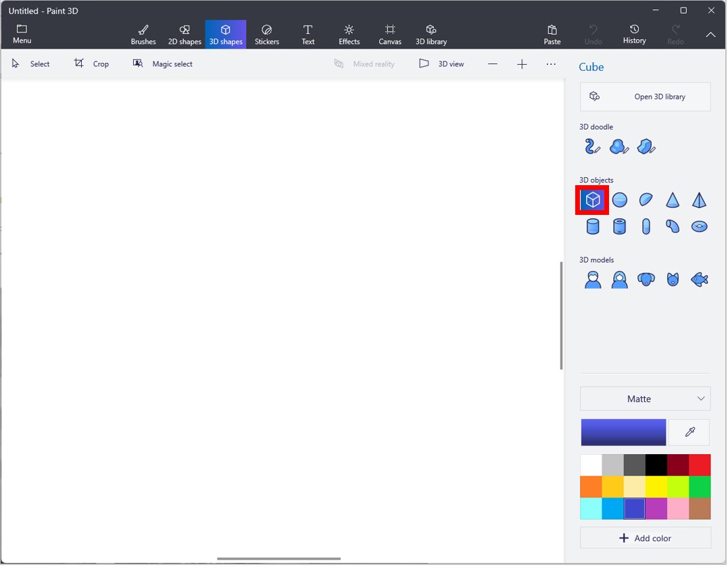Viewport: 728px width, 567px height.
Task: Select the Dog 3D model
Action: (x=646, y=279)
